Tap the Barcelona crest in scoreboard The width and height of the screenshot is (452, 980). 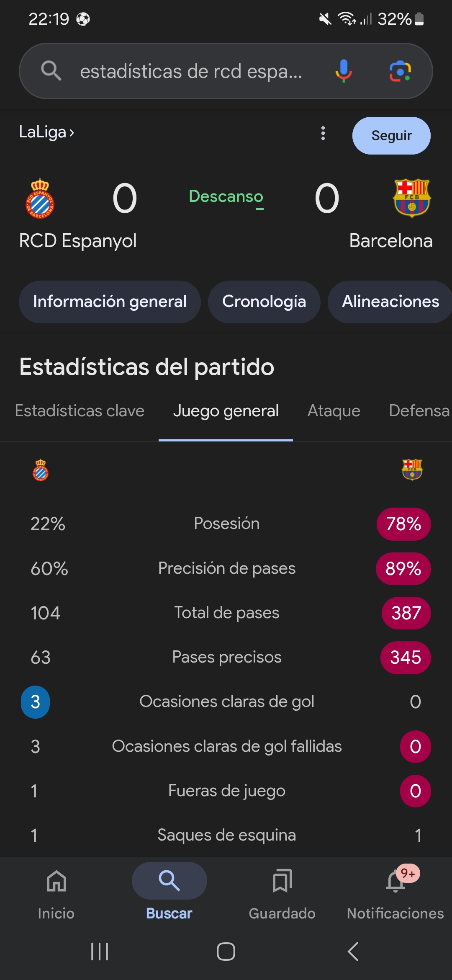click(x=412, y=198)
